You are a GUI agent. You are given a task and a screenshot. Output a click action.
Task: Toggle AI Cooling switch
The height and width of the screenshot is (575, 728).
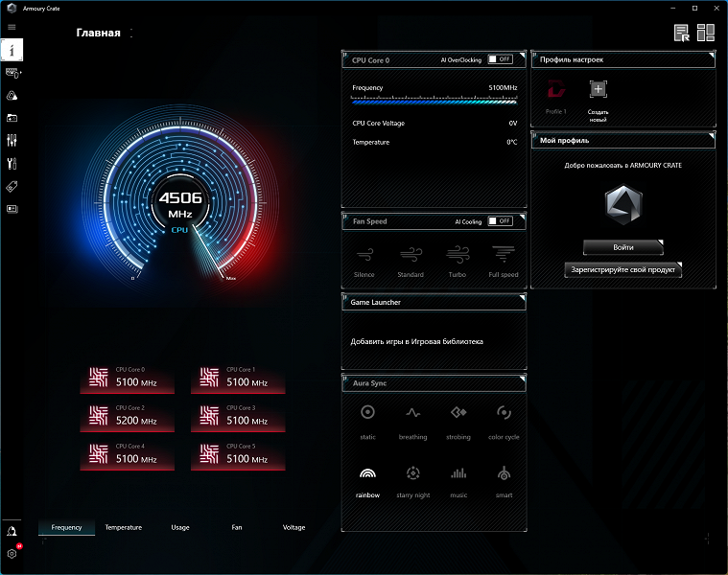pyautogui.click(x=500, y=221)
